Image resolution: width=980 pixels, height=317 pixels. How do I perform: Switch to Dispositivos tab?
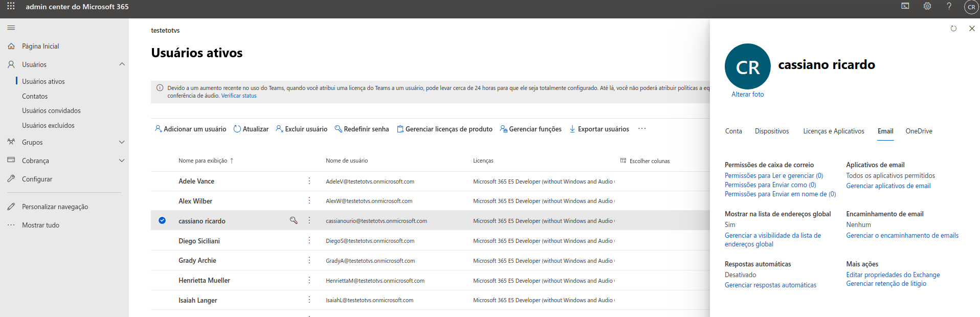(x=772, y=131)
